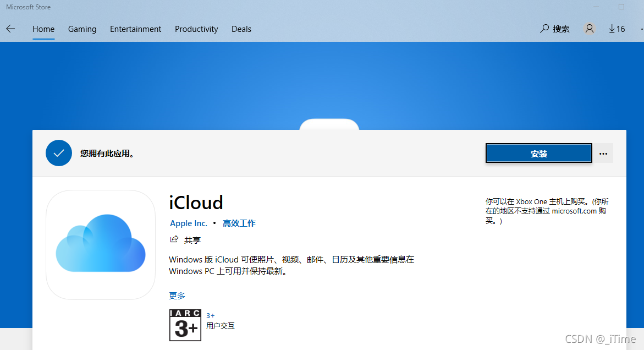644x350 pixels.
Task: Expand description with 更多 link
Action: 177,296
